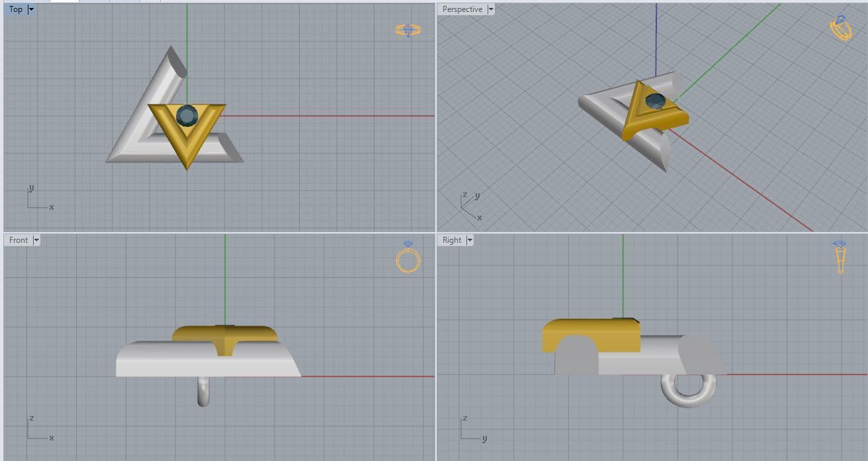
Task: Click the ring orientation icon in Right viewport
Action: [x=840, y=257]
